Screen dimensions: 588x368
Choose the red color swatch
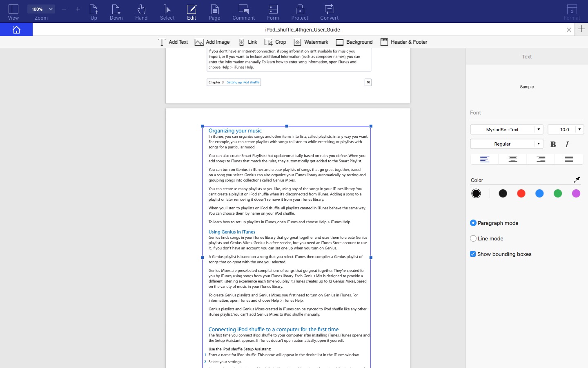coord(521,193)
